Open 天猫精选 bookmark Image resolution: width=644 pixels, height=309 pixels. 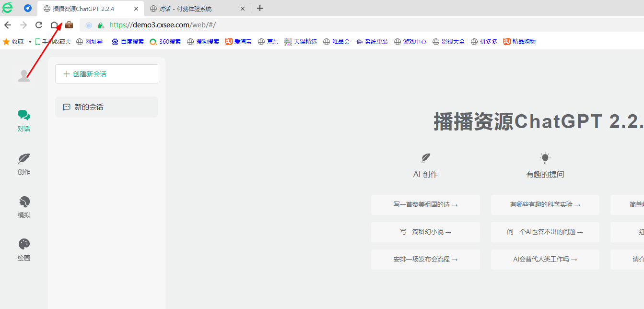point(301,42)
